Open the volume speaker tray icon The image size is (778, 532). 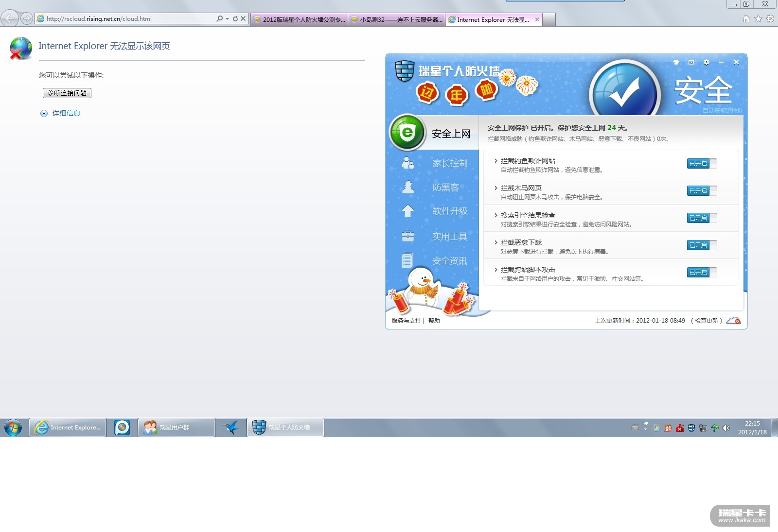pos(726,428)
